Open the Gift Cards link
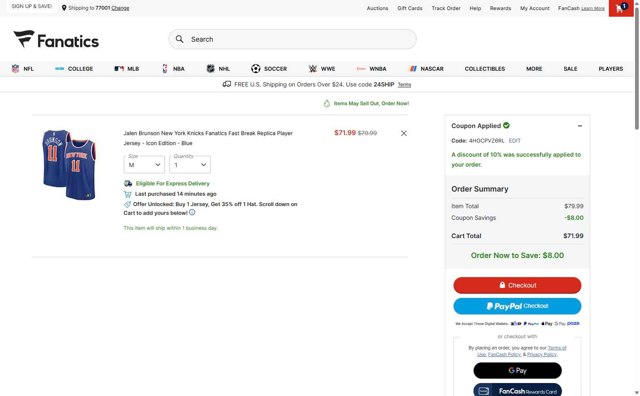 tap(409, 8)
